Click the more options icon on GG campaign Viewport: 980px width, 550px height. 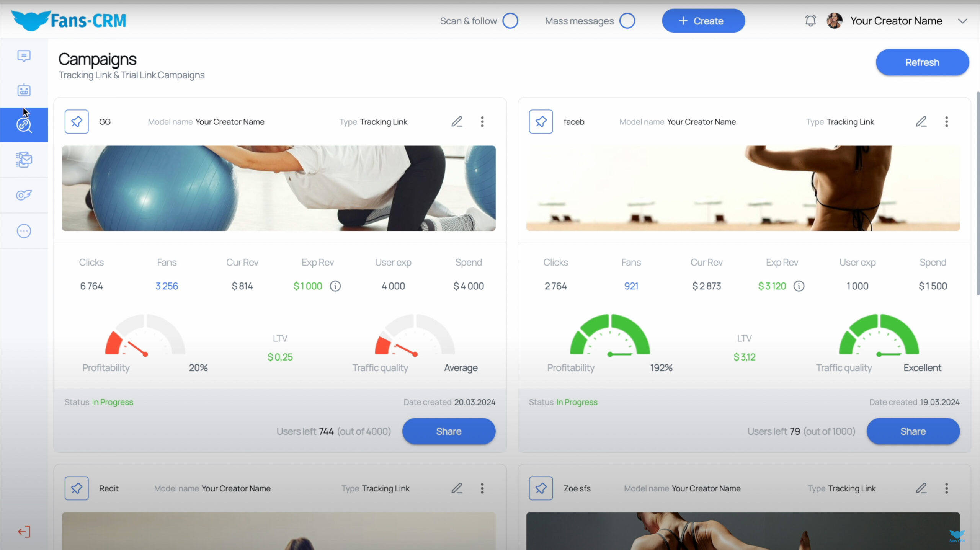coord(483,122)
